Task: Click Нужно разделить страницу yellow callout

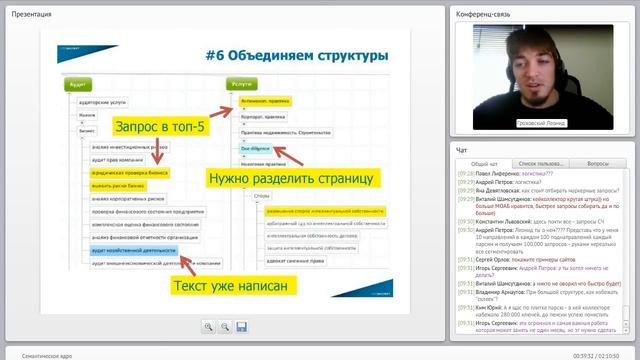Action: click(293, 178)
